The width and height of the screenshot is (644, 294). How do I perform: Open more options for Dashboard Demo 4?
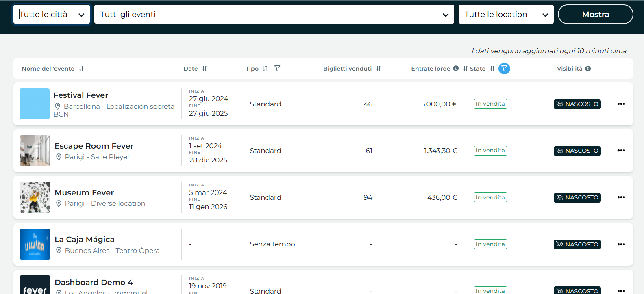point(621,291)
